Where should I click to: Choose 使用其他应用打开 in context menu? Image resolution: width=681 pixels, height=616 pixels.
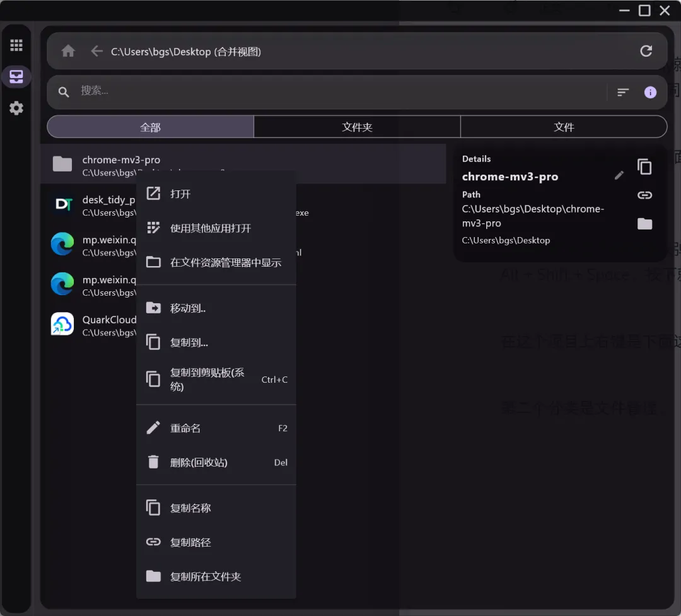click(x=216, y=228)
